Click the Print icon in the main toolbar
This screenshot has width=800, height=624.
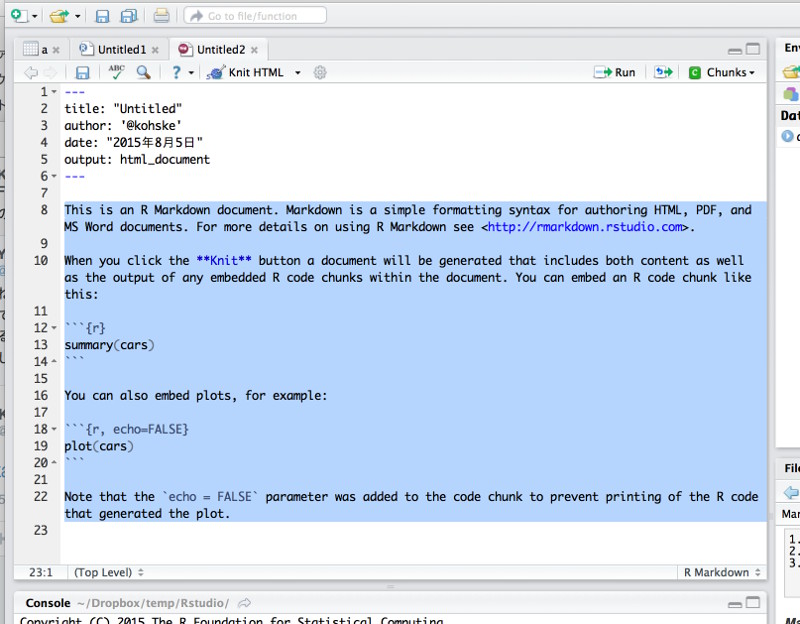(161, 16)
